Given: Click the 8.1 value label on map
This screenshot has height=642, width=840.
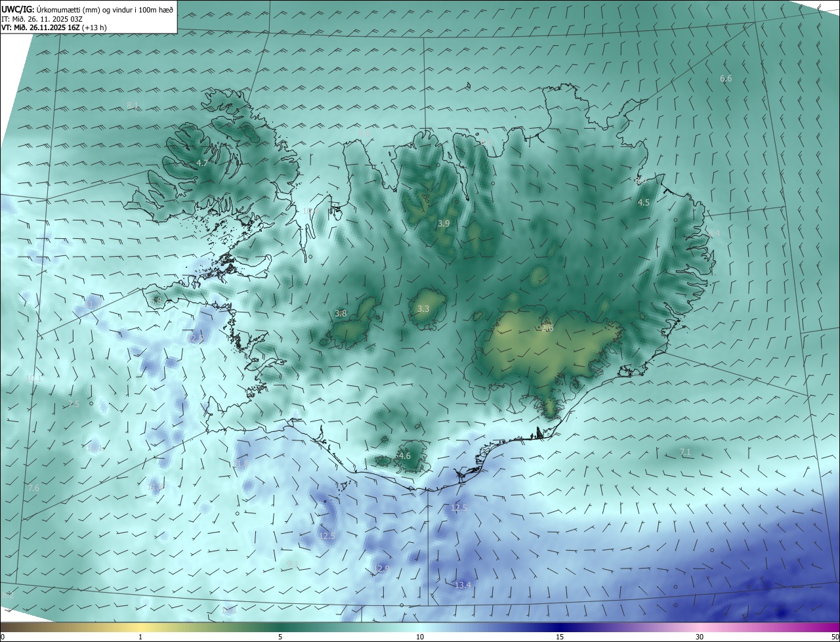Looking at the screenshot, I should (x=133, y=106).
